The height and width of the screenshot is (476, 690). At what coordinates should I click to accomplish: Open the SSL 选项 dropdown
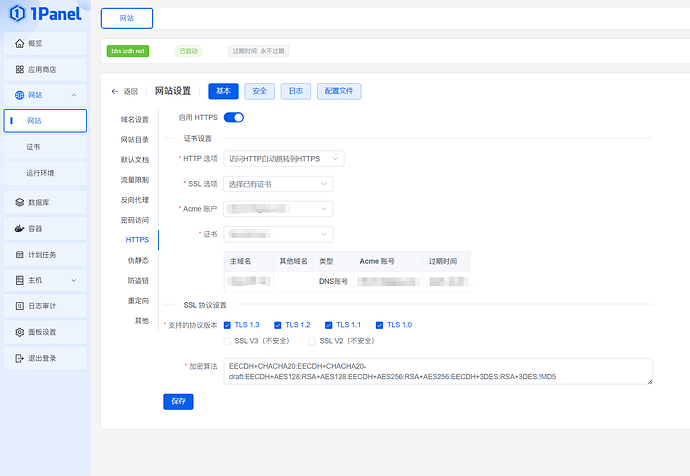click(x=278, y=184)
